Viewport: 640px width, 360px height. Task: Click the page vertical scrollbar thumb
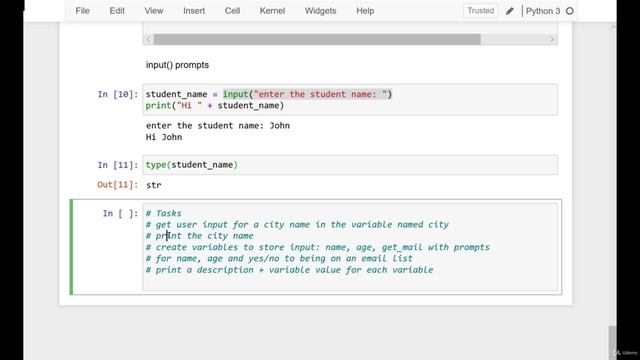click(613, 342)
